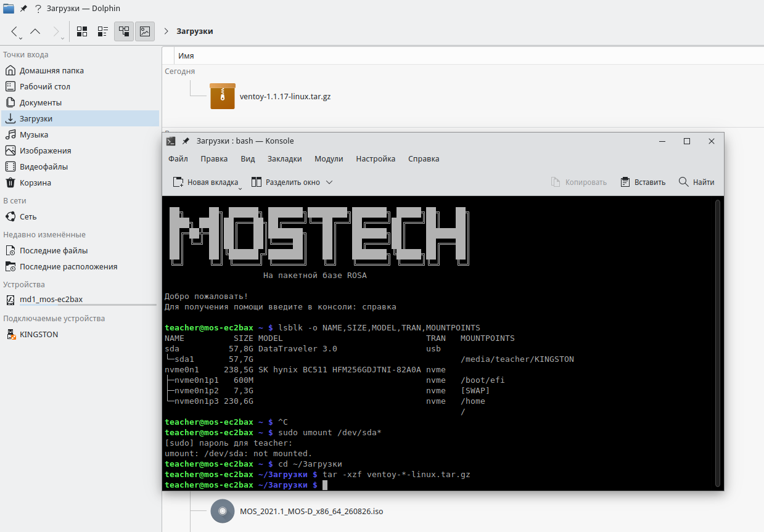The height and width of the screenshot is (532, 764).
Task: Open Dolphin window menu via folder icon
Action: tap(9, 8)
